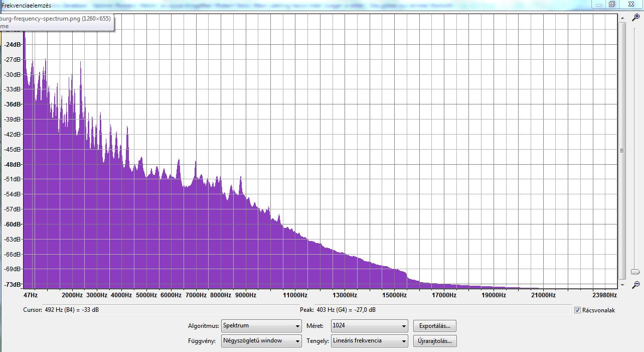Click the 19000Hz frequency axis label

point(493,295)
